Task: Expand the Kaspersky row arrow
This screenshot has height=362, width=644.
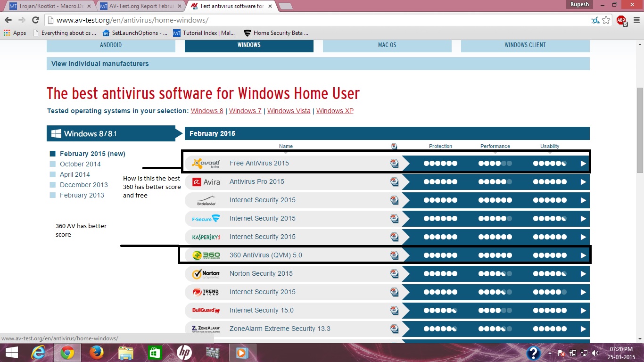Action: coord(583,237)
